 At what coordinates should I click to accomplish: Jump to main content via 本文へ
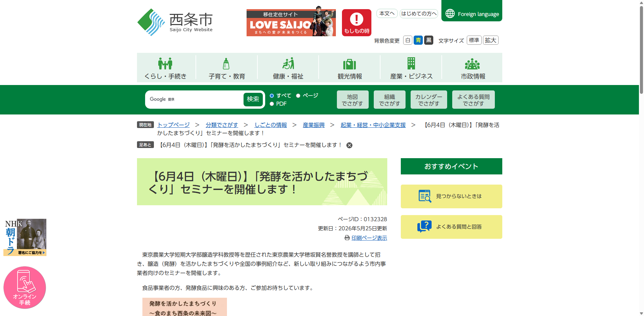click(387, 14)
